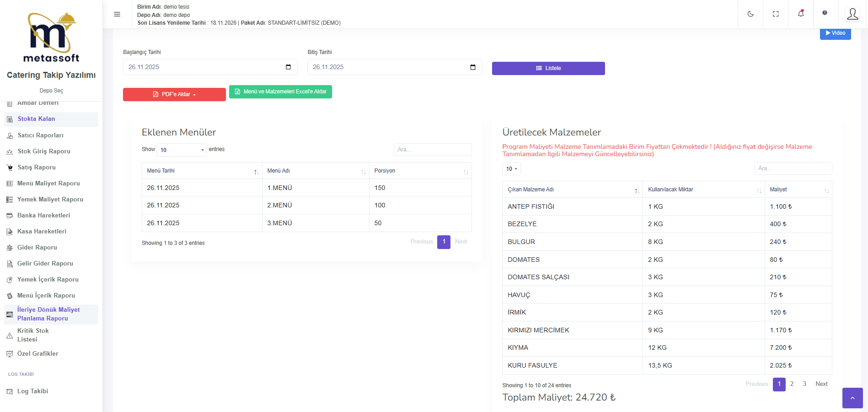Click the help question mark icon
The image size is (868, 412).
825,13
